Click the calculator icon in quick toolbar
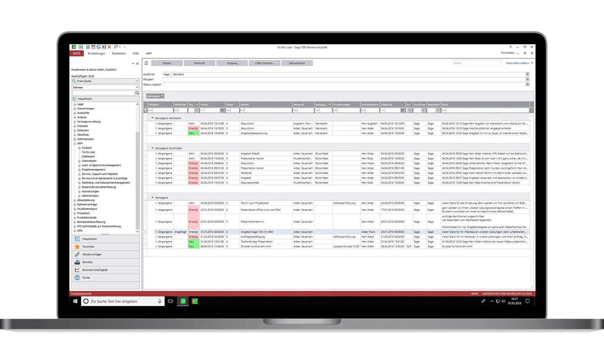 pos(88,47)
